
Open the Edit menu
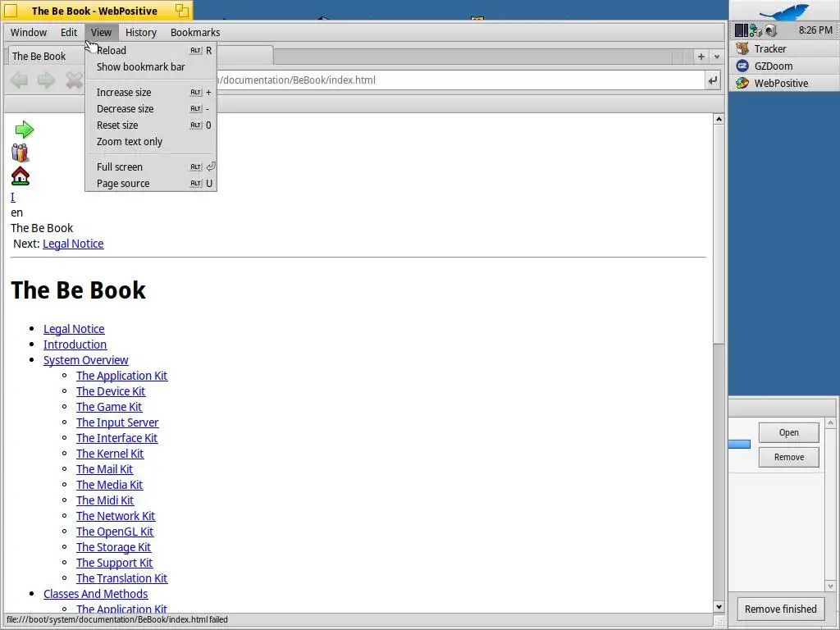pos(69,32)
